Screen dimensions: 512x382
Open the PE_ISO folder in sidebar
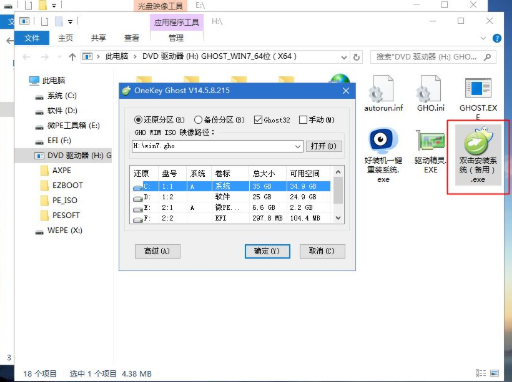(59, 200)
